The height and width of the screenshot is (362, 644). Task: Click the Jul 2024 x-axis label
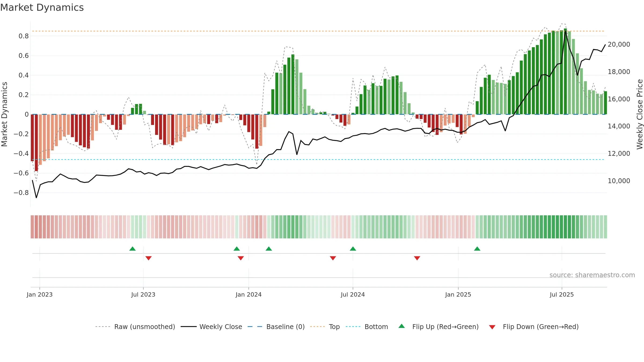353,294
